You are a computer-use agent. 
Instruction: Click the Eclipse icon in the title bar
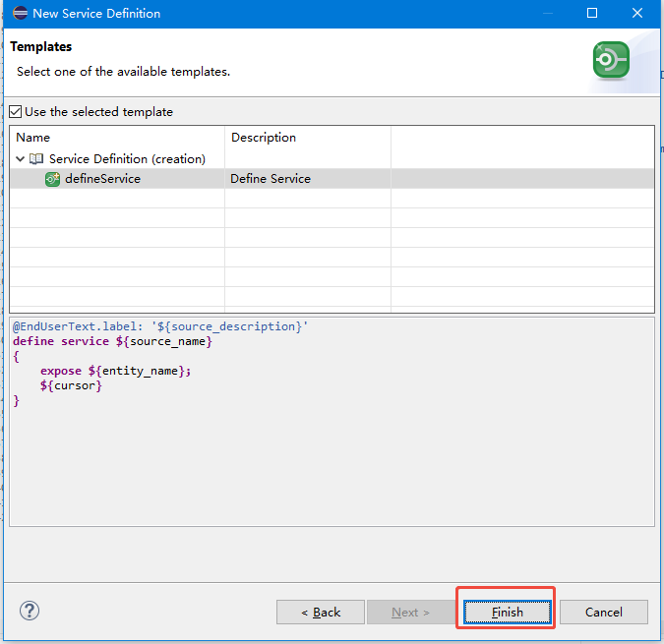(20, 13)
